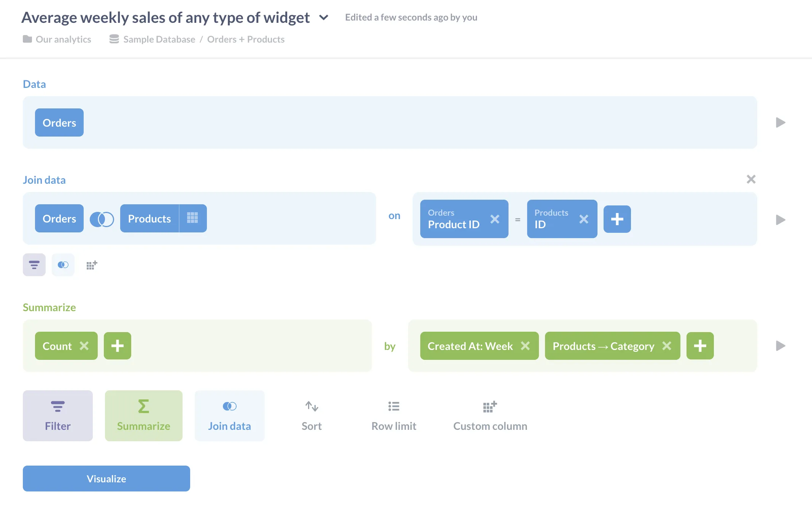Screen dimensions: 812x512
Task: Click the join type Venn icon
Action: point(102,219)
